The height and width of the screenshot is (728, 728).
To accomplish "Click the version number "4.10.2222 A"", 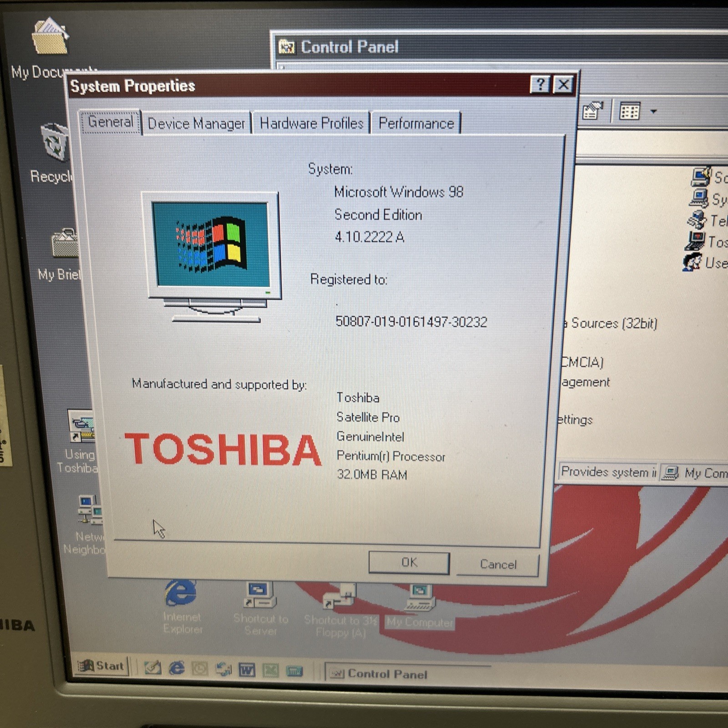I will (x=369, y=237).
